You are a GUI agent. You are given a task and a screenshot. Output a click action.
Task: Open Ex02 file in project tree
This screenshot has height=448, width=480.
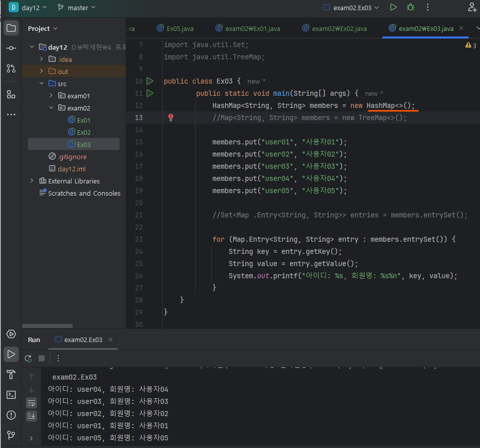[84, 132]
